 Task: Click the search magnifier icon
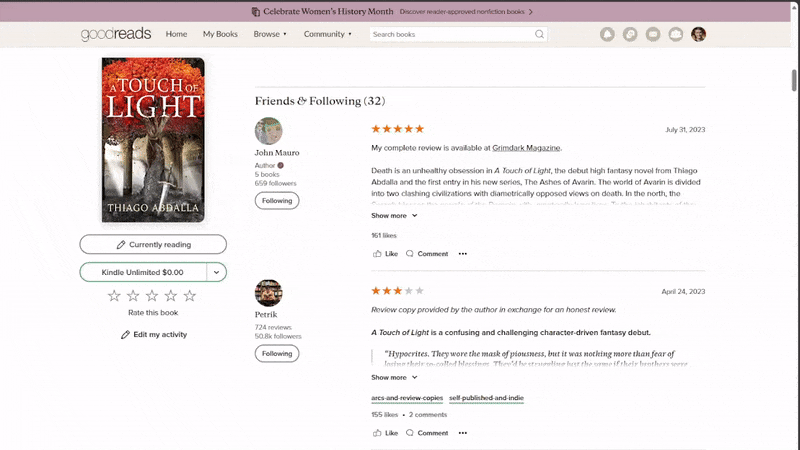539,34
